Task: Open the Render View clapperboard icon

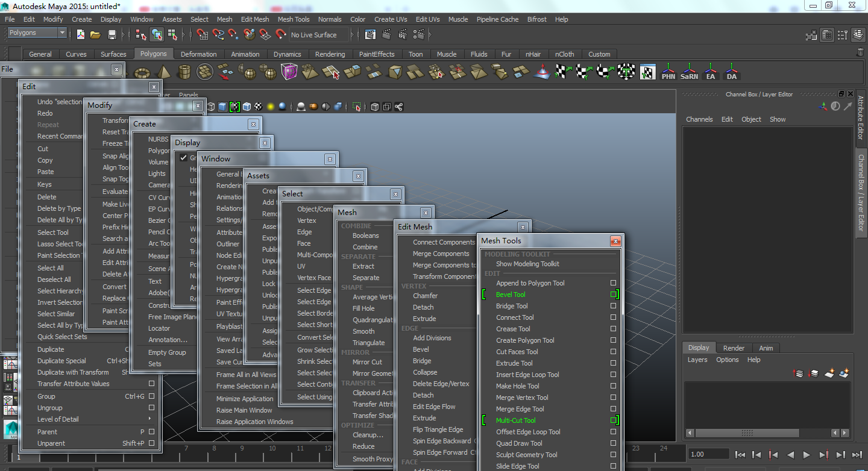Action: pyautogui.click(x=371, y=34)
